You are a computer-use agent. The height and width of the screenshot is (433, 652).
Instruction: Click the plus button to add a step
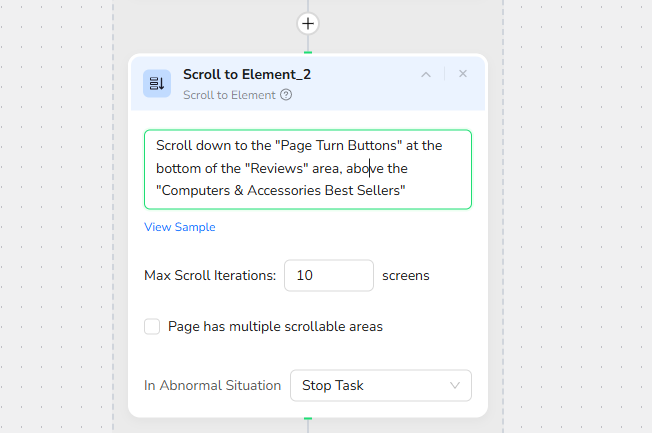click(x=308, y=22)
